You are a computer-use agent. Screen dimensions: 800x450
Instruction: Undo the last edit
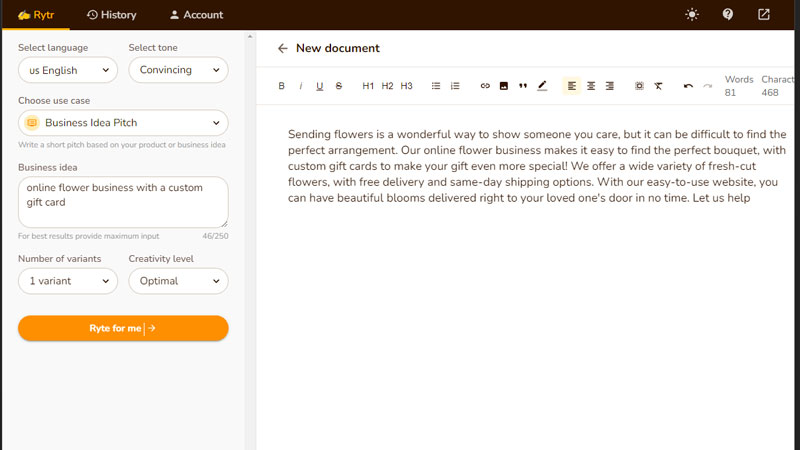point(688,86)
